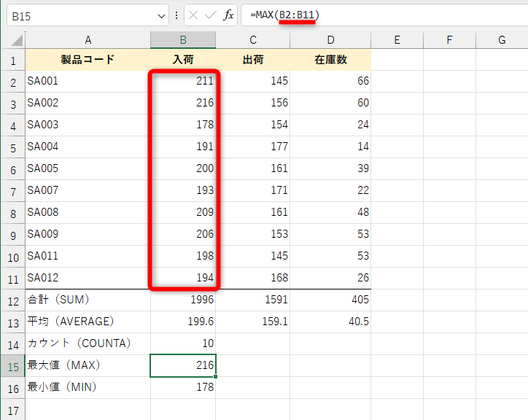Viewport: 528px width, 420px height.
Task: Click the 出荷 header cell
Action: [x=253, y=60]
